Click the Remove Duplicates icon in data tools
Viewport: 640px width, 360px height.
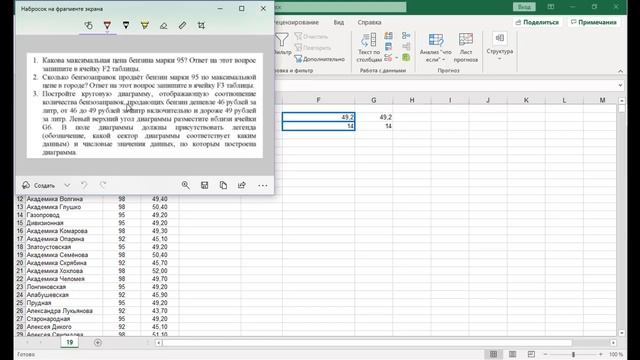(x=388, y=47)
